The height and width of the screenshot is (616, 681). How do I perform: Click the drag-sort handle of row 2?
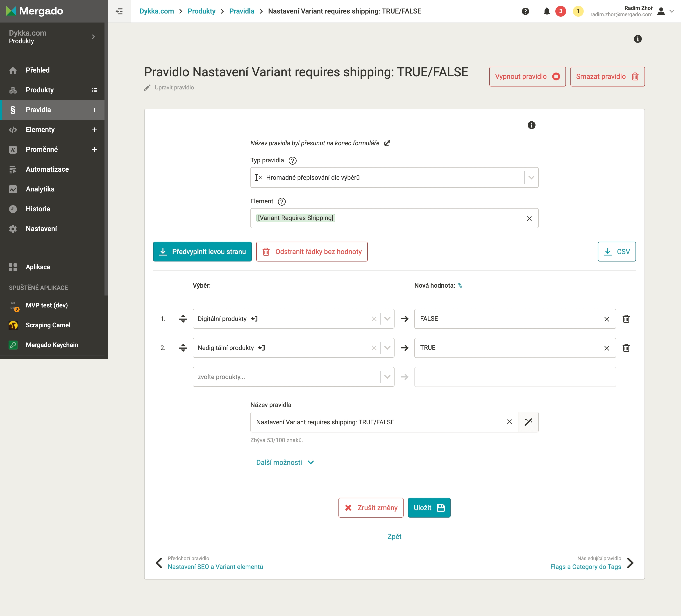click(183, 348)
